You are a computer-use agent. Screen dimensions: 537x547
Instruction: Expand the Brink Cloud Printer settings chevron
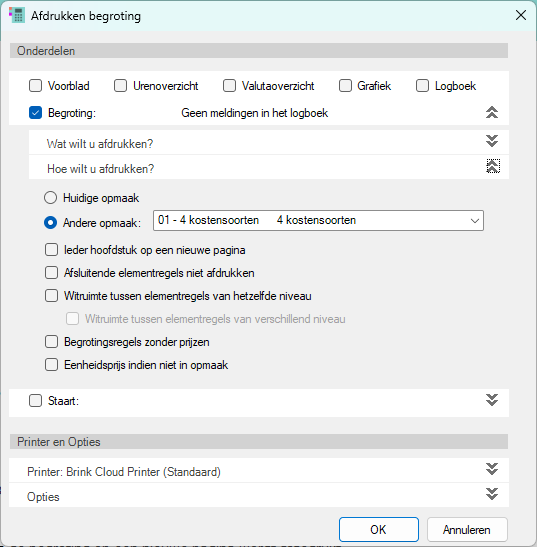click(492, 469)
